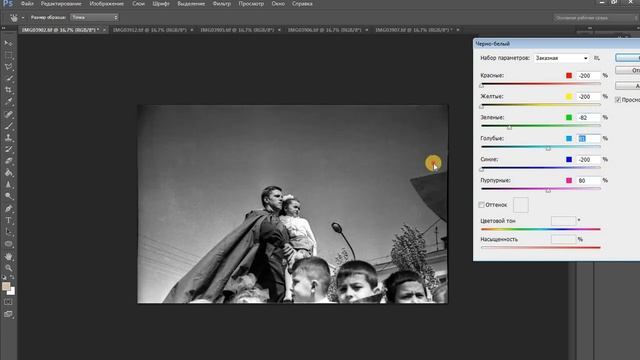
Task: Click the Синие blue slider handle
Action: point(482,169)
